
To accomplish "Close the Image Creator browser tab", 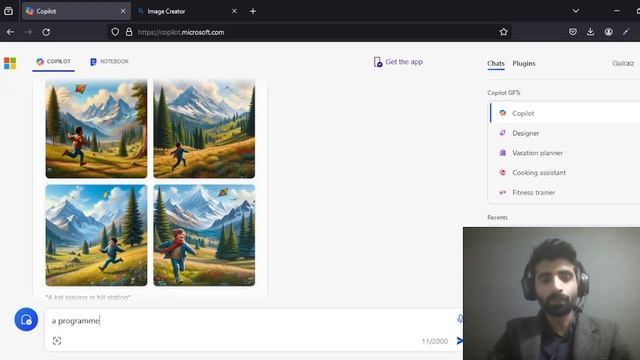I will tap(234, 11).
